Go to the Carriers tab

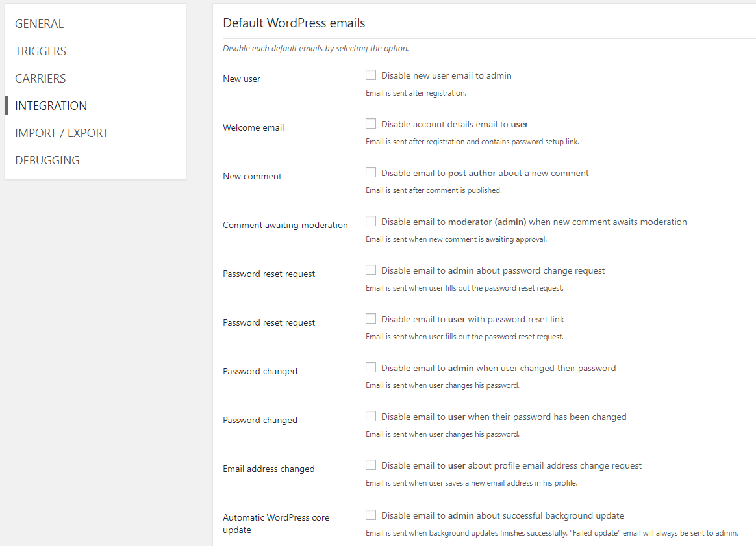coord(41,79)
